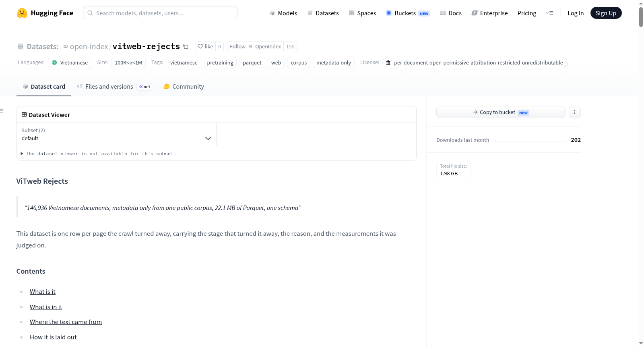This screenshot has width=644, height=347.
Task: Copy dataset name with the copy icon
Action: pos(186,46)
